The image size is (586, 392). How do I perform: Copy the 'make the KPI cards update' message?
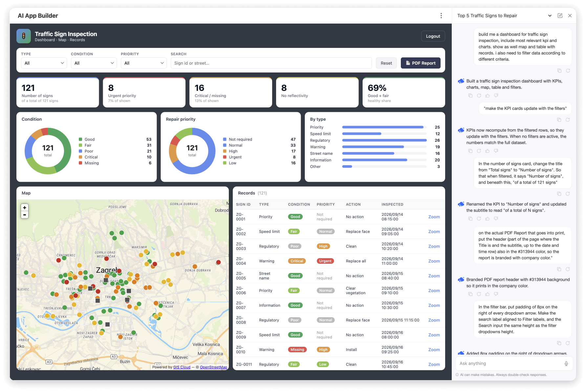click(x=559, y=120)
